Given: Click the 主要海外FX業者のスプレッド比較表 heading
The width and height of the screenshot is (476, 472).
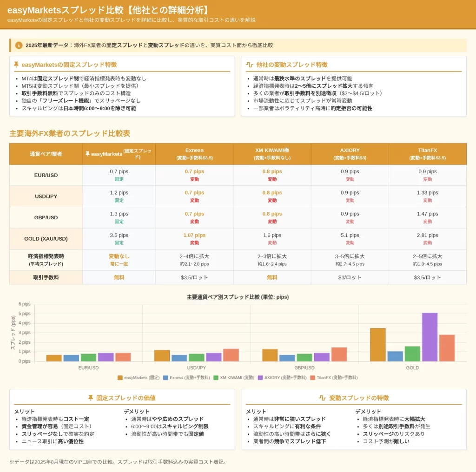Looking at the screenshot, I should pos(70,133).
